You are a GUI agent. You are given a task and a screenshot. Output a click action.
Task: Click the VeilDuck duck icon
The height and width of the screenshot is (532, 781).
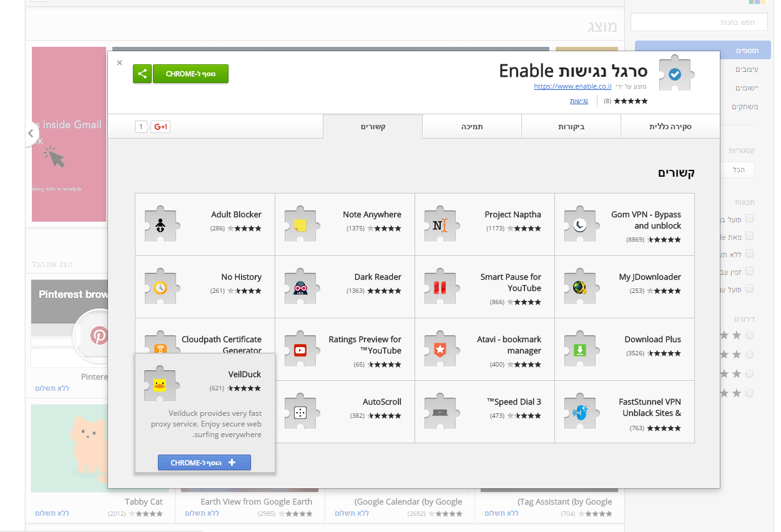(160, 385)
